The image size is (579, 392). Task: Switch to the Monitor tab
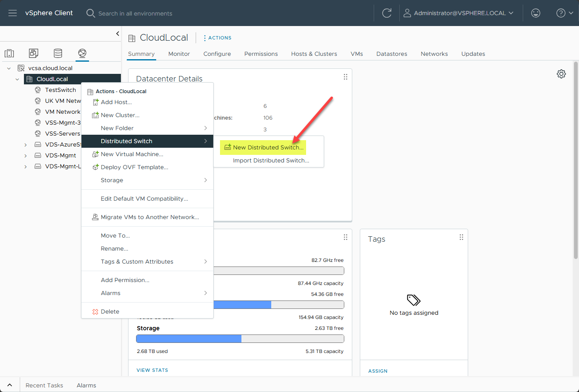[x=179, y=54]
